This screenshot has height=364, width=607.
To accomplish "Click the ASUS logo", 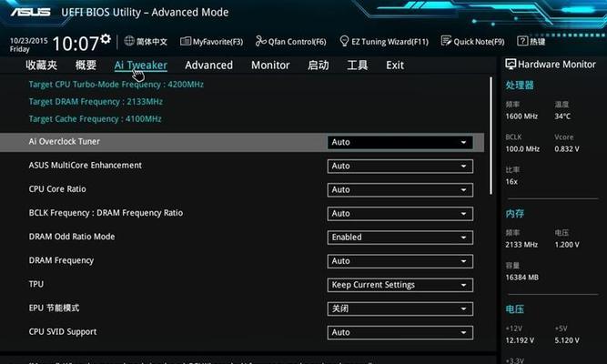I will point(31,13).
